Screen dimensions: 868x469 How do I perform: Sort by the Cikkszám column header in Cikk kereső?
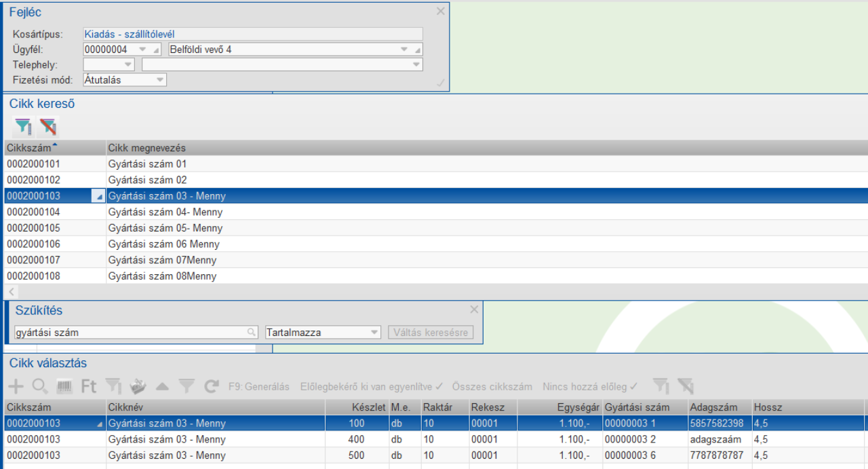tap(31, 148)
